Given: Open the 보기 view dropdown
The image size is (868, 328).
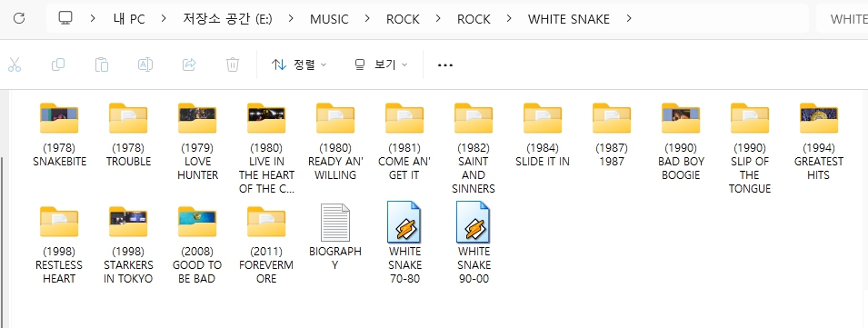Looking at the screenshot, I should pos(381,65).
